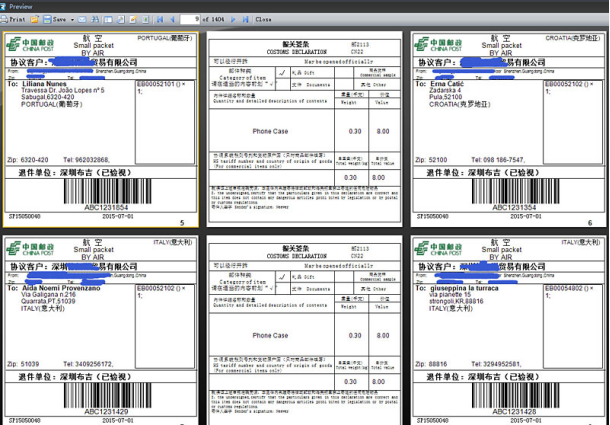Click the Print button in the toolbar

(x=15, y=18)
